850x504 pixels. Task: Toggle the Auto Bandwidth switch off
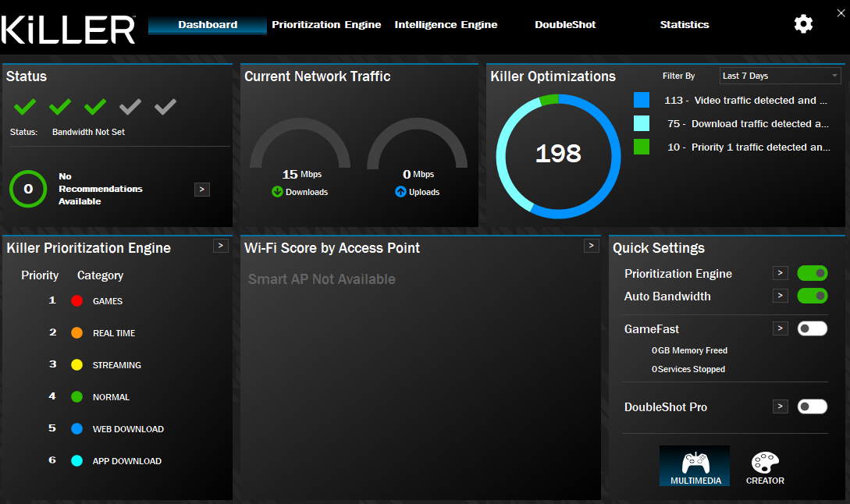[812, 296]
